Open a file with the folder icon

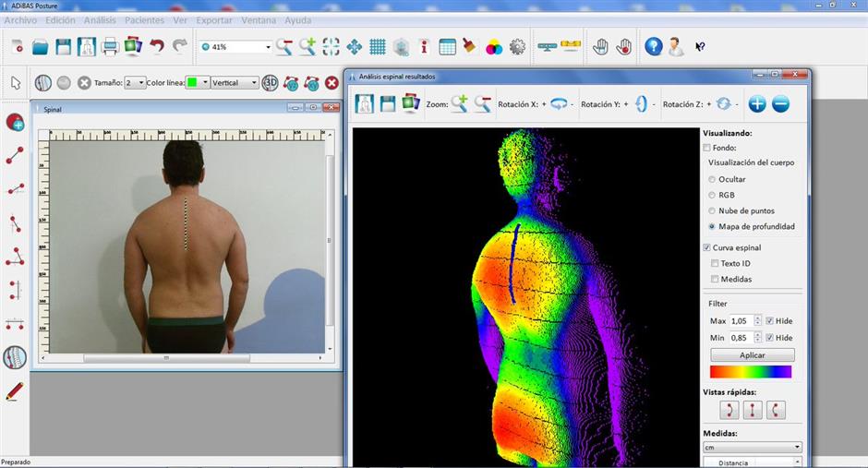click(x=41, y=47)
